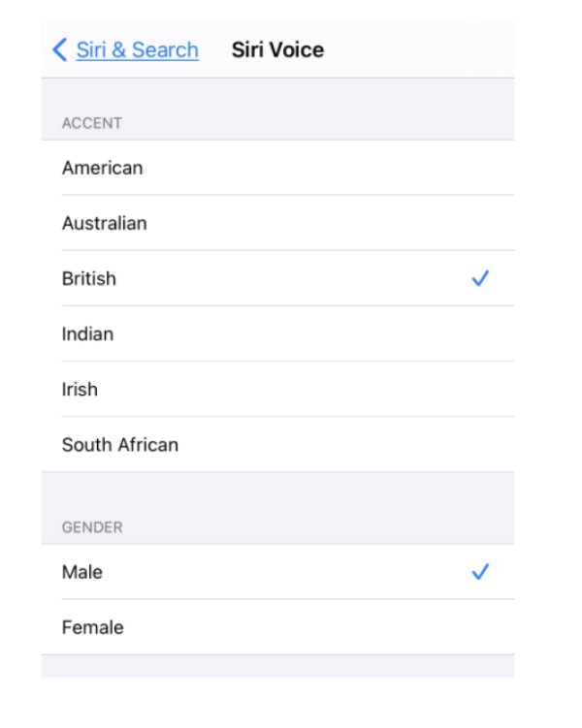
Task: Select the British accent row
Action: coord(277,278)
